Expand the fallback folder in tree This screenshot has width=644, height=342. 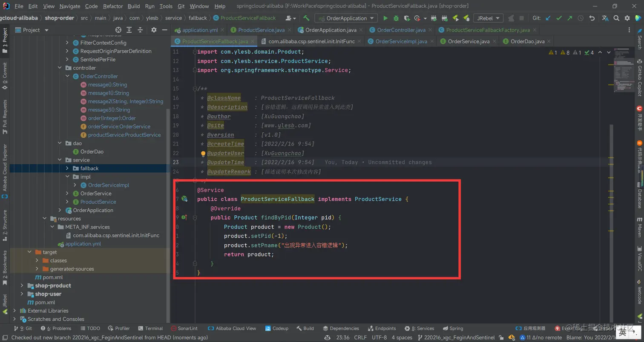[67, 168]
